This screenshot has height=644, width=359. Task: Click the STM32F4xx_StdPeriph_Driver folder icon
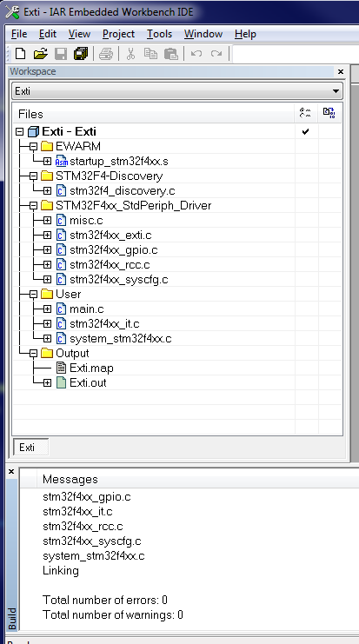pos(47,205)
